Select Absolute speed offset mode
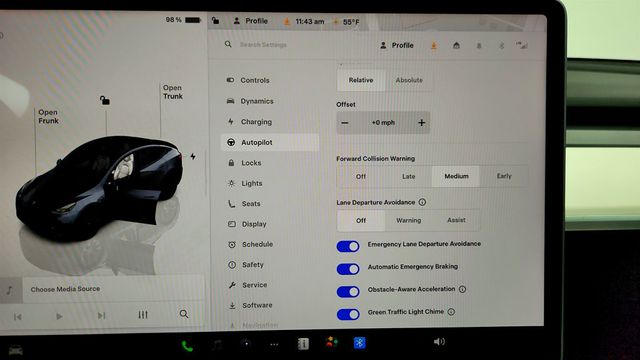Screen dimensions: 640x360 click(409, 80)
